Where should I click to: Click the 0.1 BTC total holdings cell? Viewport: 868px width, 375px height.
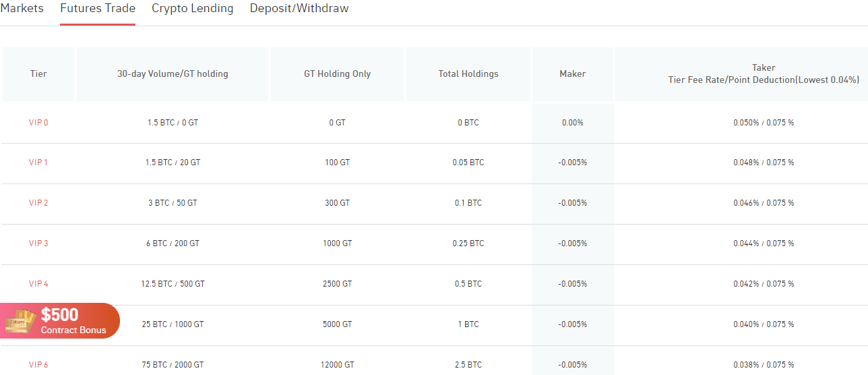click(x=468, y=203)
